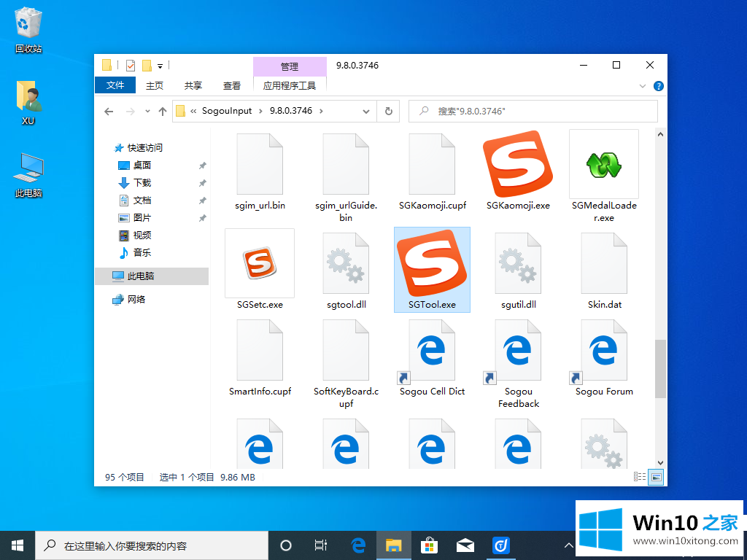Open the address bar history dropdown
The height and width of the screenshot is (560, 747).
point(366,112)
